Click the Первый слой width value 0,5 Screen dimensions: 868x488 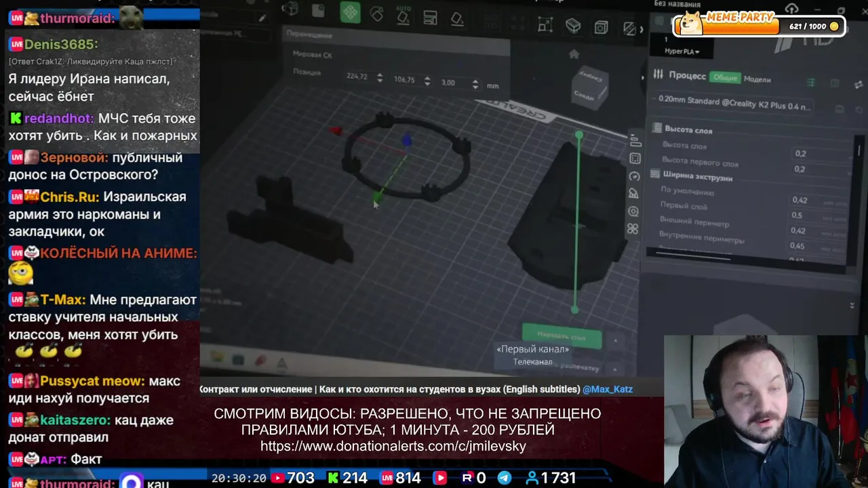[x=816, y=216]
